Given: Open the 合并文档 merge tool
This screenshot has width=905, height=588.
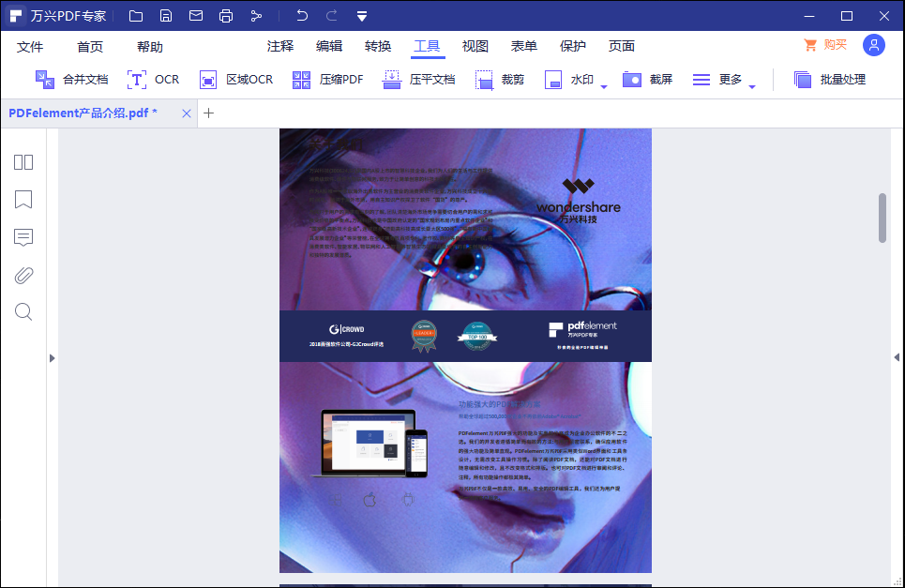Looking at the screenshot, I should click(71, 79).
